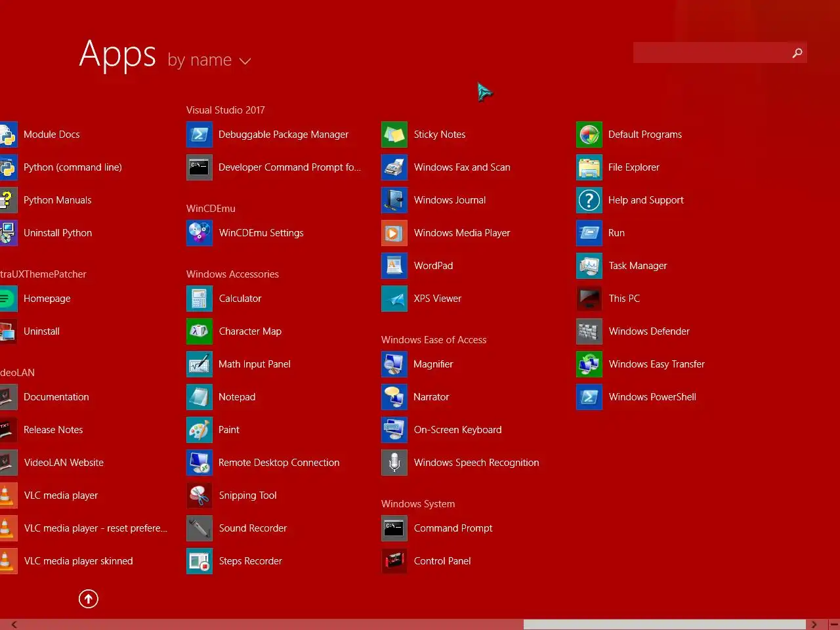Open VLC Documentation label
Image resolution: width=840 pixels, height=630 pixels.
(56, 397)
